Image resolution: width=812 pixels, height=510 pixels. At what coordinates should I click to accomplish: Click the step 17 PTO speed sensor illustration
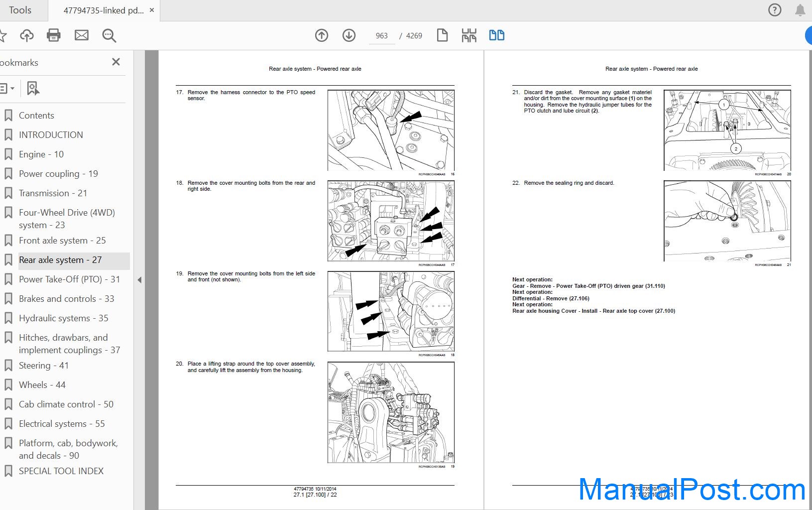coord(391,130)
